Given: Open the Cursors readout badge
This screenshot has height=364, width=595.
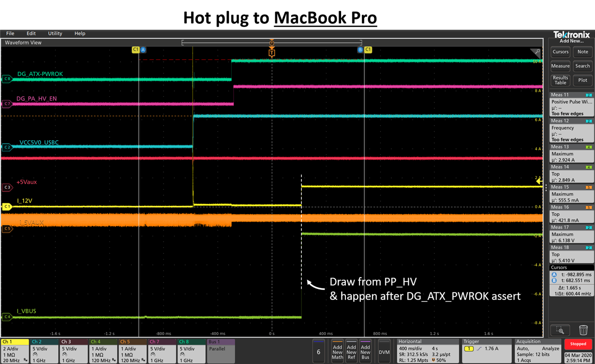Looking at the screenshot, I should click(572, 281).
